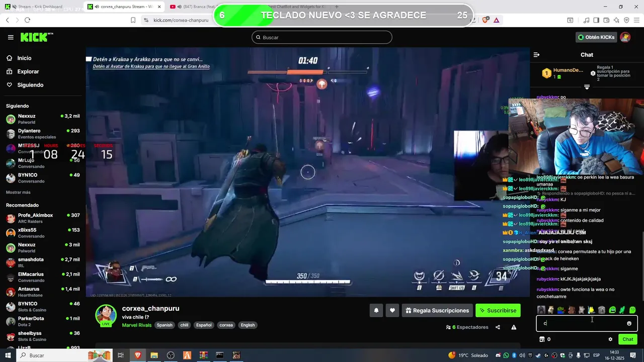Open the Brave browser main menu

coord(636,20)
